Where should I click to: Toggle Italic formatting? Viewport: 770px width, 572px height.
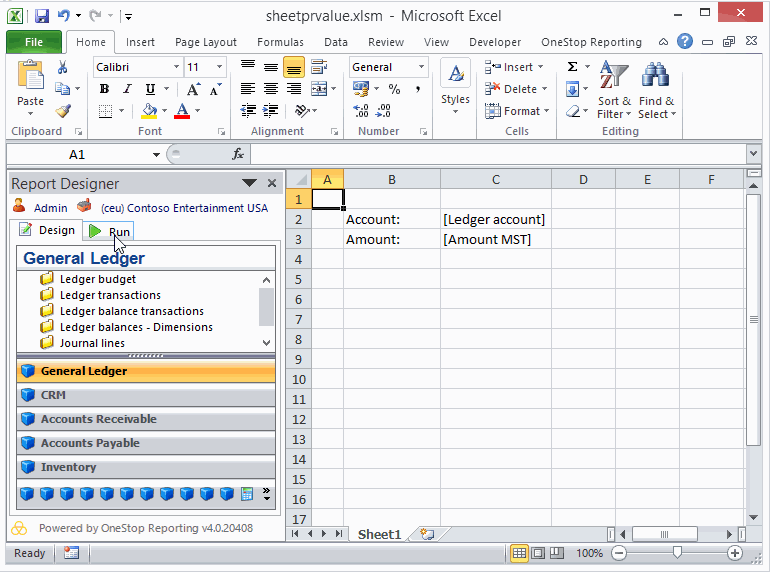coord(125,89)
